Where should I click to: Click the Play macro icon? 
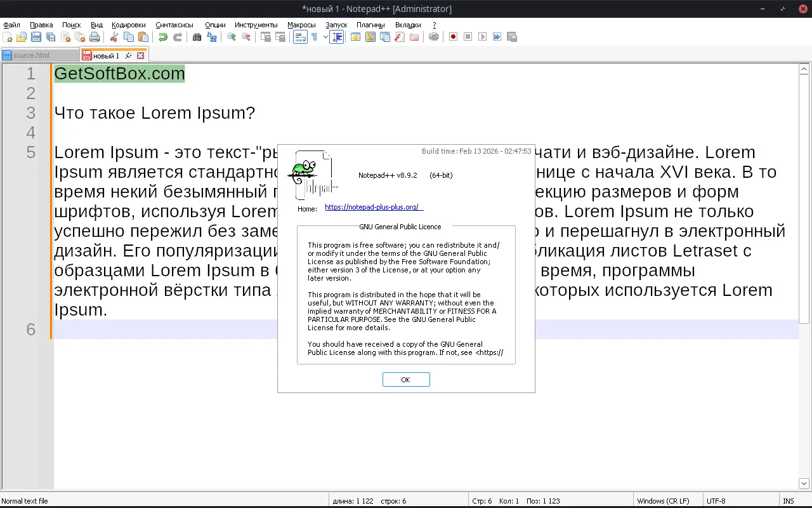point(482,37)
